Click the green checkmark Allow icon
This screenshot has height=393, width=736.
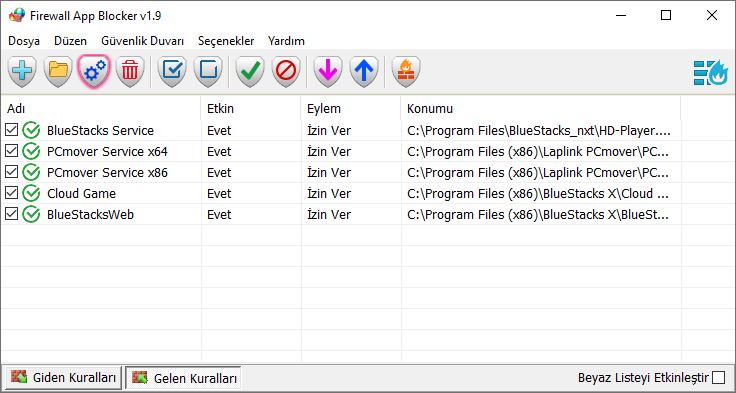coord(250,71)
